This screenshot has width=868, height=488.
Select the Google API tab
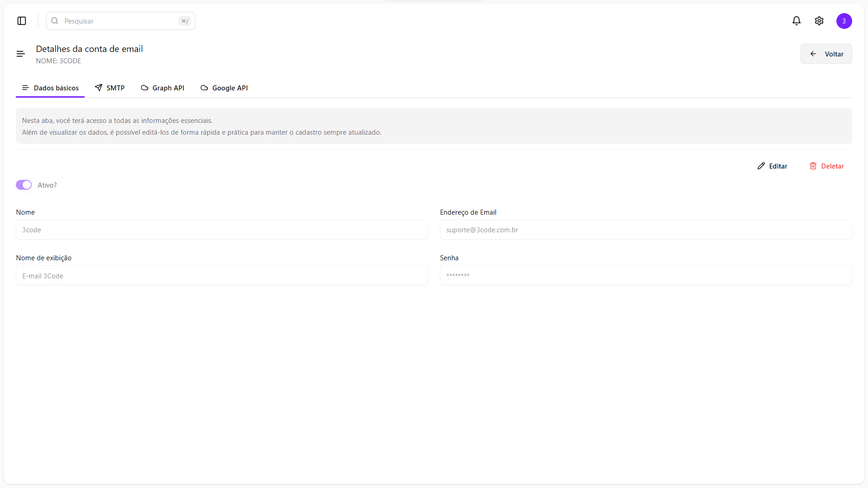pyautogui.click(x=224, y=88)
